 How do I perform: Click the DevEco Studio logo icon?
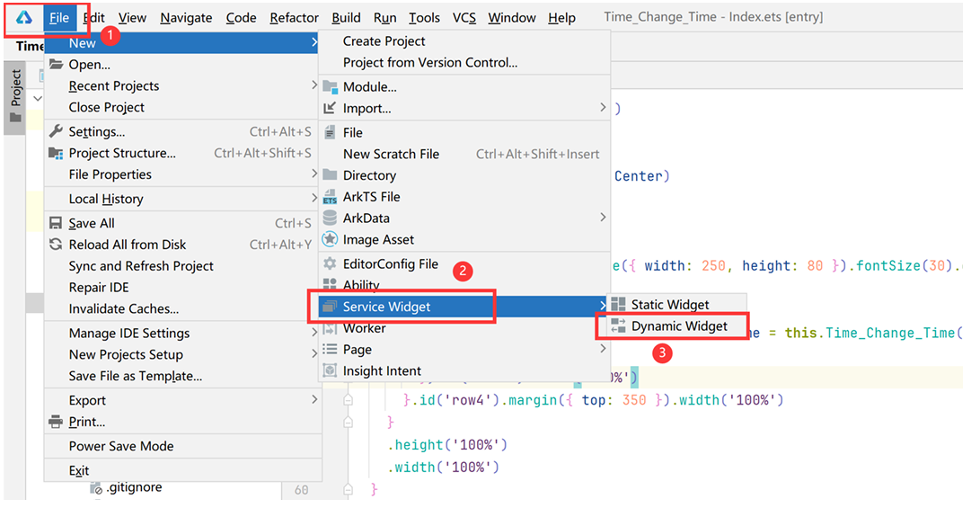click(23, 17)
